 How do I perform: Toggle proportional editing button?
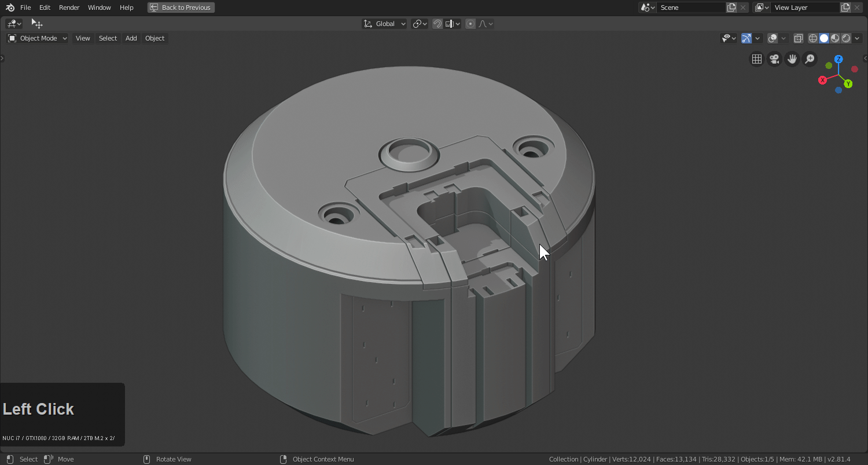470,24
